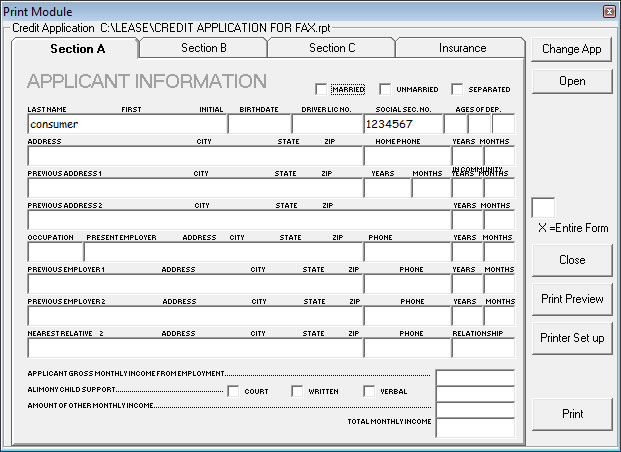Image resolution: width=621 pixels, height=452 pixels.
Task: Click the Open button
Action: [x=572, y=81]
